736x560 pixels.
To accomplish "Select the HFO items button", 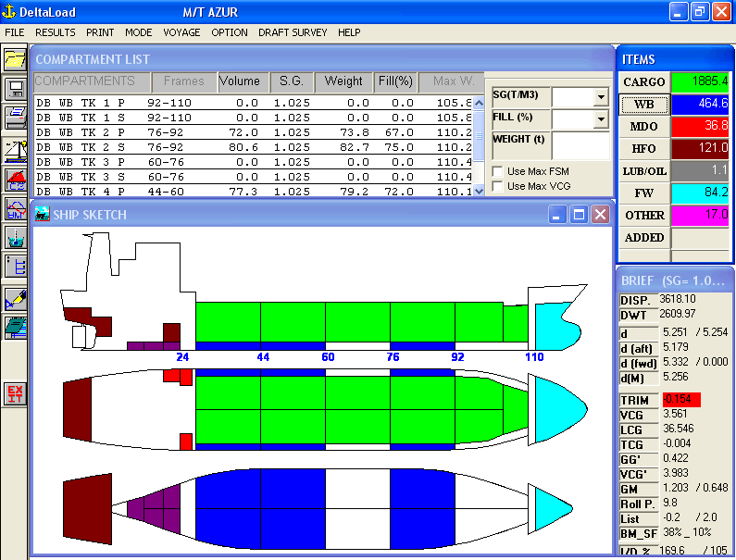I will (x=644, y=149).
